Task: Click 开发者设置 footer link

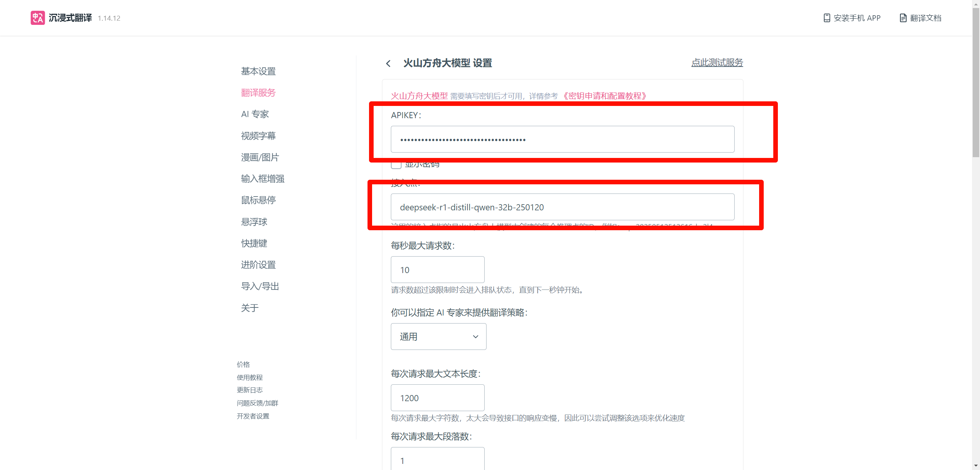Action: click(253, 416)
